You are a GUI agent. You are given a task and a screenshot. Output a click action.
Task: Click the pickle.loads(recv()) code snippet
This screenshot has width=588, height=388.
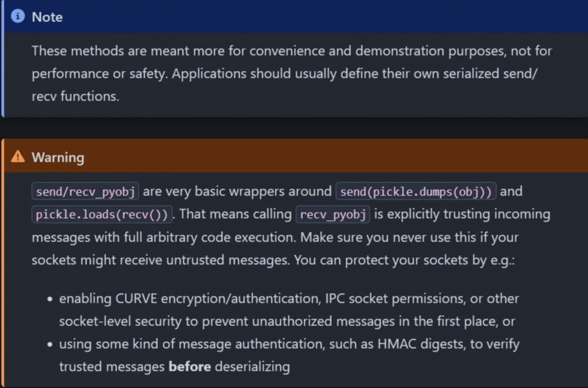click(102, 215)
